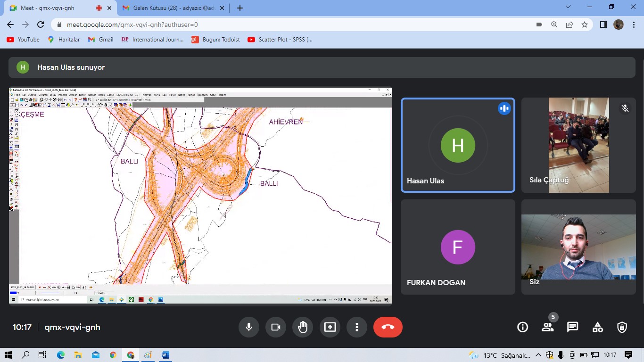This screenshot has height=362, width=644.
Task: Open the in-call chat panel
Action: (x=572, y=327)
